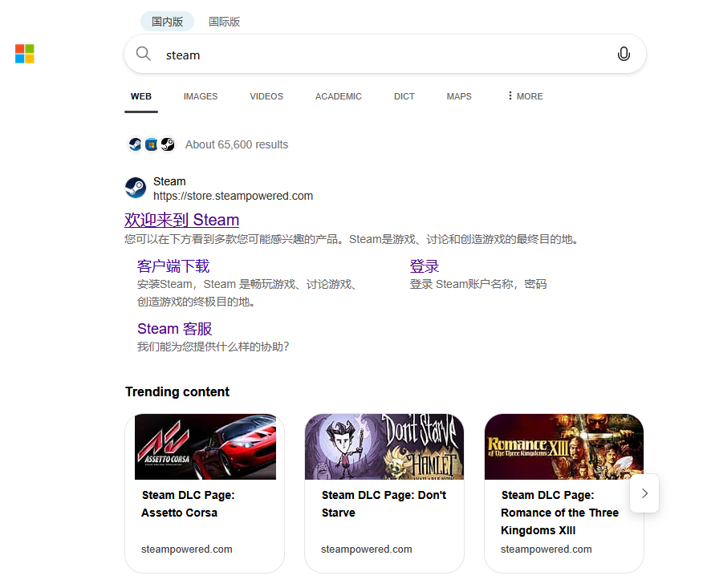Open the 客户端下载 sitelink
Screen dimensions: 707x588
coord(173,266)
